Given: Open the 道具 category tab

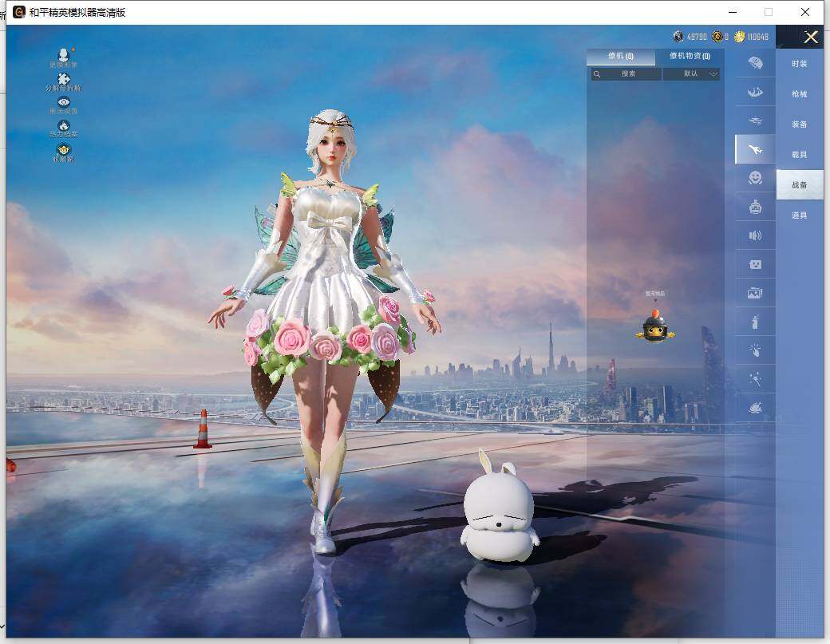Looking at the screenshot, I should 800,215.
